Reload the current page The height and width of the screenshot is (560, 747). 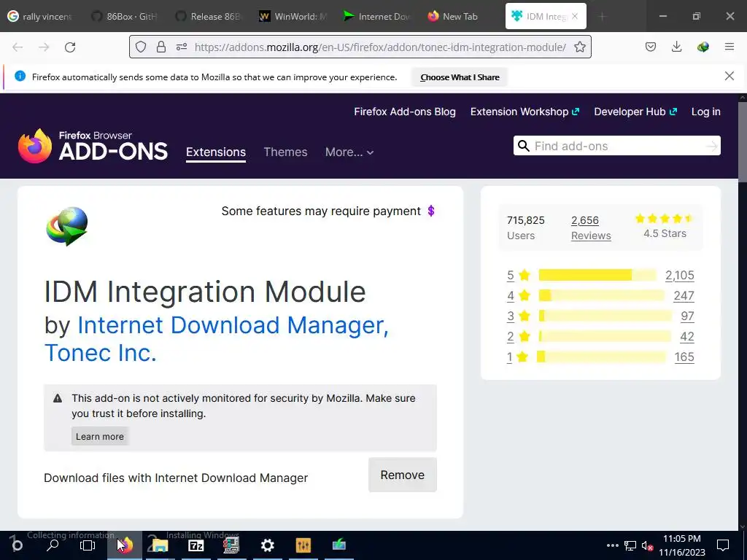(70, 47)
